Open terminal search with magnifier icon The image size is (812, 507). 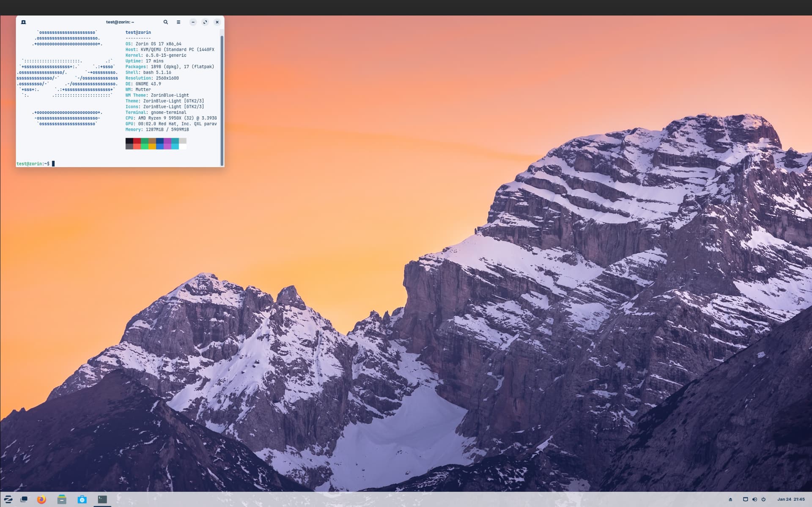point(166,22)
